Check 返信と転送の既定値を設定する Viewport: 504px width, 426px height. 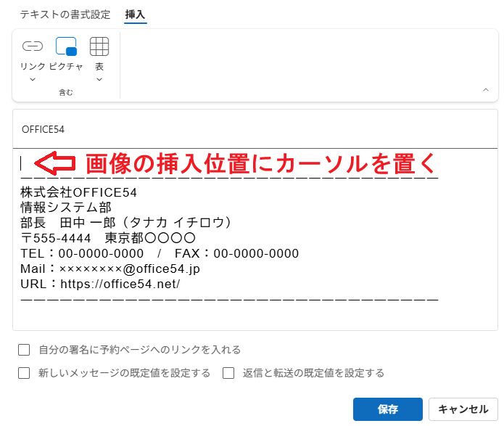pyautogui.click(x=228, y=373)
